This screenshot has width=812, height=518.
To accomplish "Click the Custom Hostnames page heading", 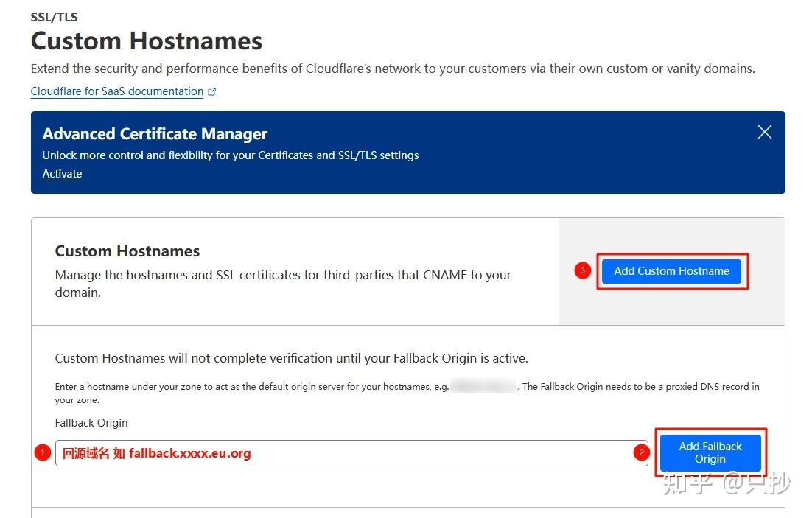I will pos(146,41).
